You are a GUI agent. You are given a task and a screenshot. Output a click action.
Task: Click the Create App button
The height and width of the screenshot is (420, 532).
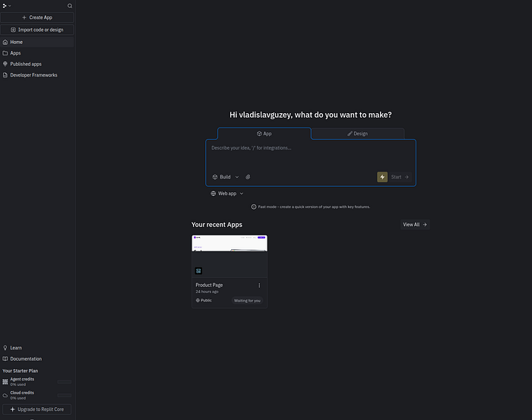pyautogui.click(x=37, y=17)
